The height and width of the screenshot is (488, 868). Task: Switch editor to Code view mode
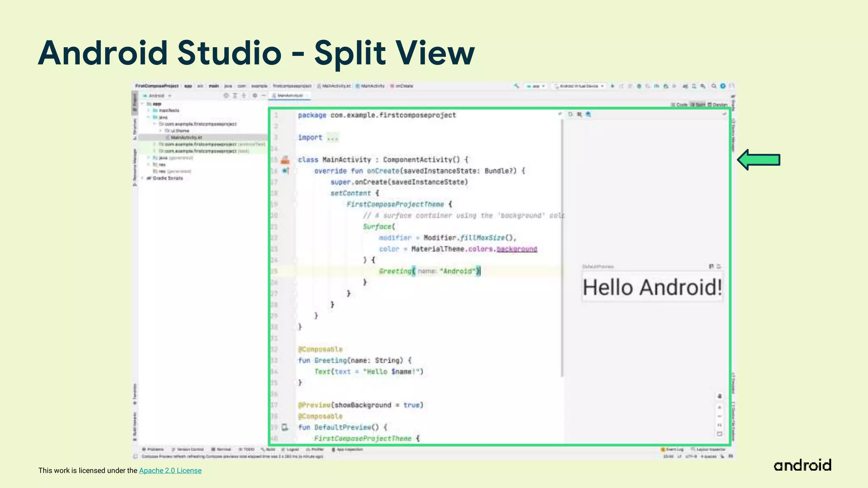679,105
